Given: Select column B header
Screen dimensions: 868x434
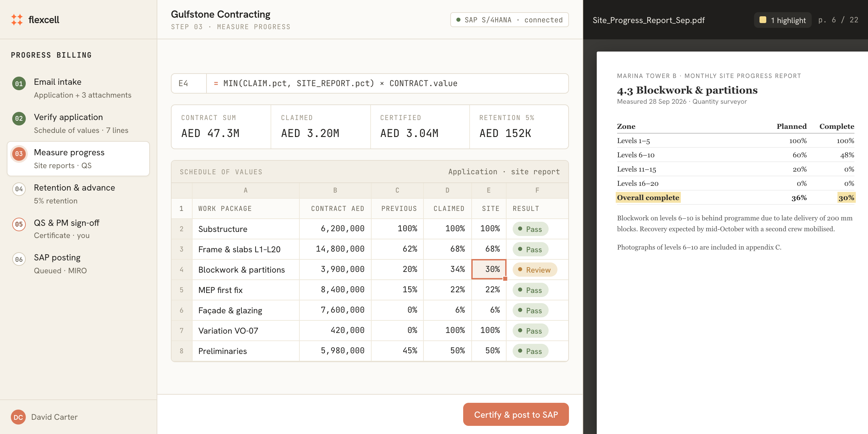Looking at the screenshot, I should (335, 191).
